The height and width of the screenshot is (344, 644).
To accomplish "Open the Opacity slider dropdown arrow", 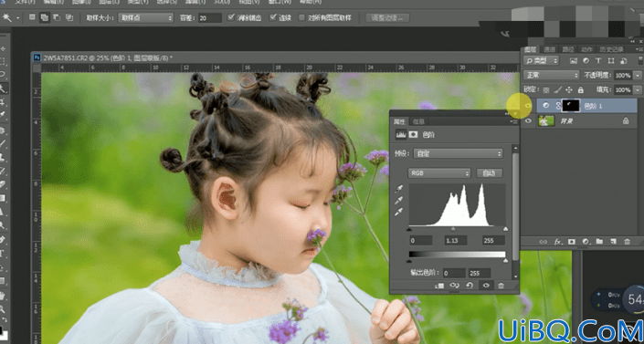I will click(637, 76).
